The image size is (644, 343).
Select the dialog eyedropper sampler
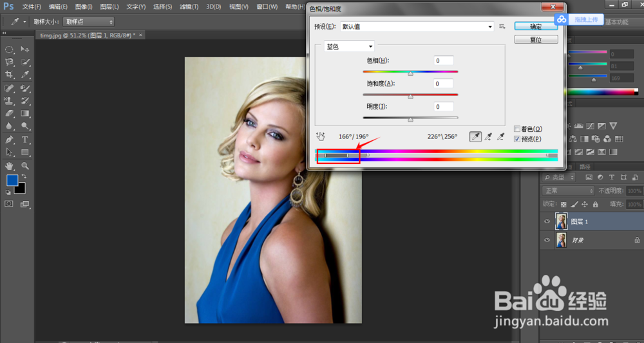pyautogui.click(x=476, y=137)
